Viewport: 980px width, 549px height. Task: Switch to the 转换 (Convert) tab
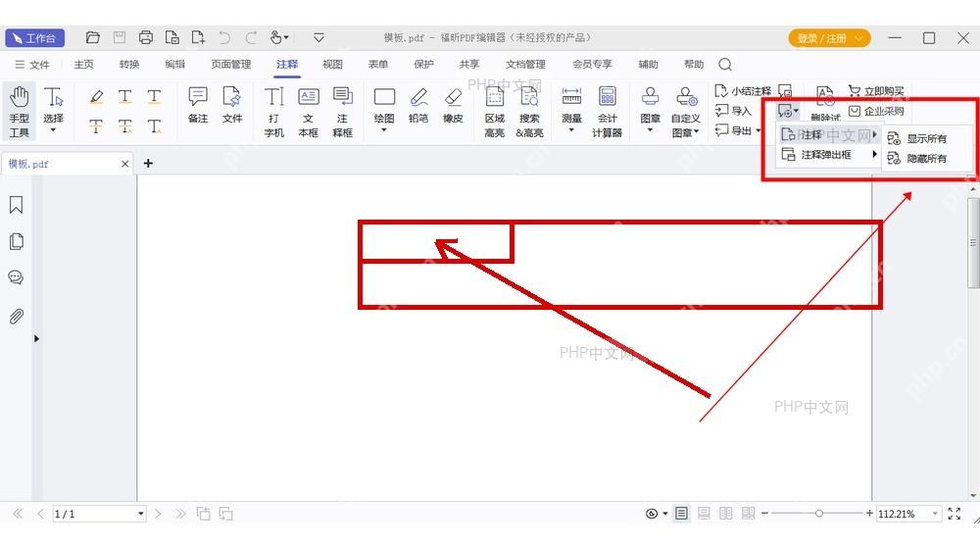129,65
